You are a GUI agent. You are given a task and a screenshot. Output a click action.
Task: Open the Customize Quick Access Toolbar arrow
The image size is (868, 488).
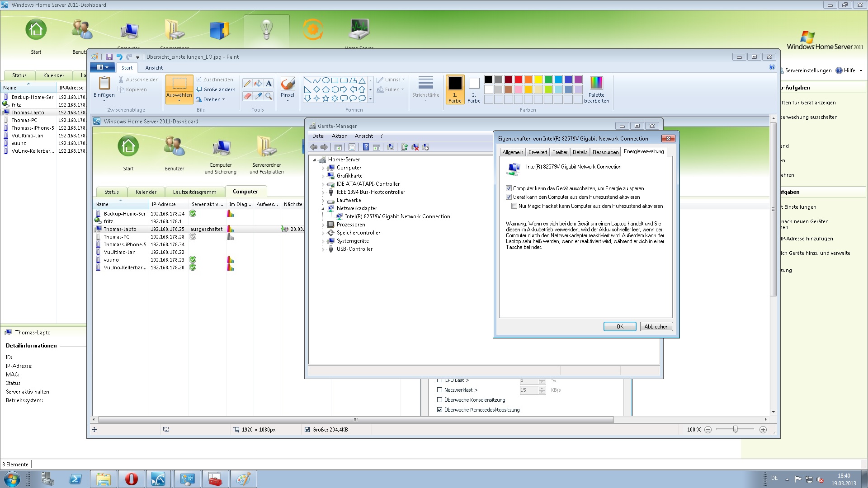[137, 57]
